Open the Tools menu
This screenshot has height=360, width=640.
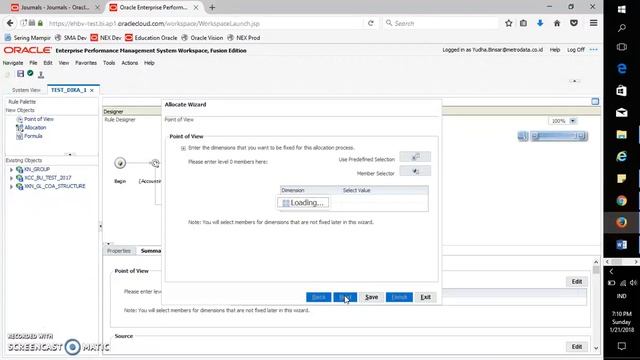tap(109, 63)
